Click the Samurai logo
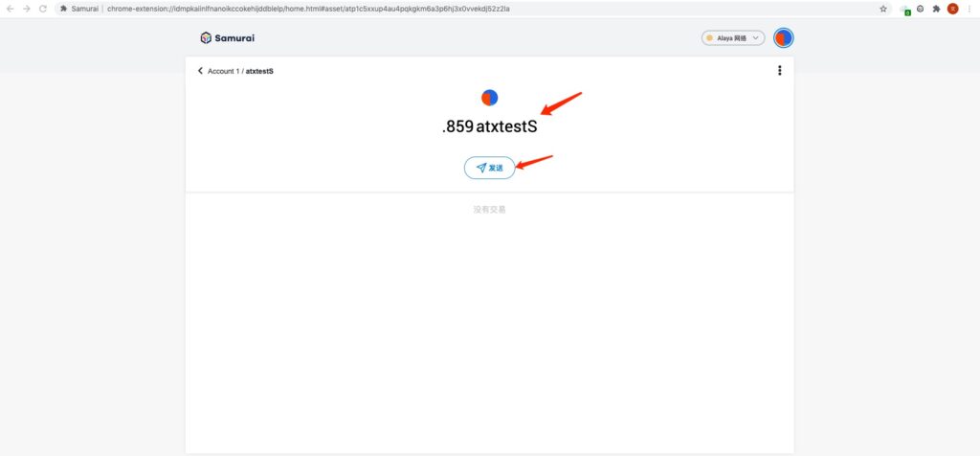Image resolution: width=980 pixels, height=456 pixels. point(228,38)
